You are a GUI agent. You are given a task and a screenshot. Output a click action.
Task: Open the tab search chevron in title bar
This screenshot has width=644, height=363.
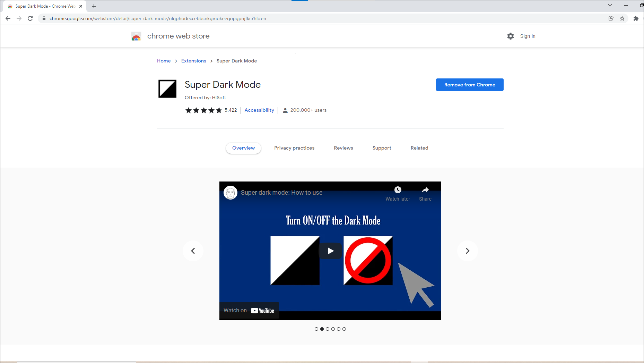click(610, 5)
